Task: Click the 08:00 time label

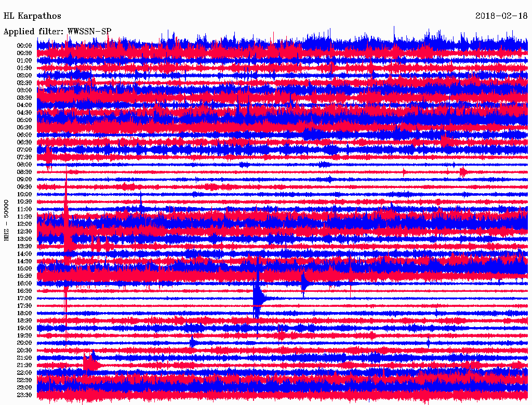Action: tap(24, 165)
